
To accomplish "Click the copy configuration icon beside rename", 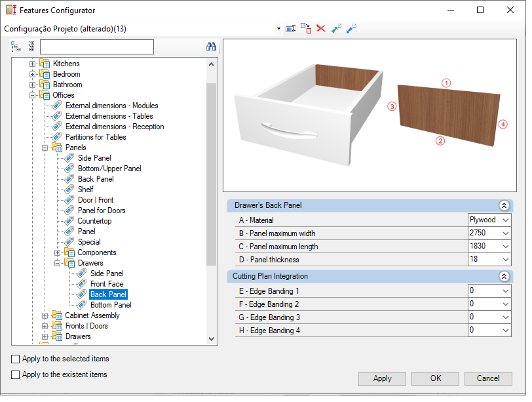I will 306,28.
